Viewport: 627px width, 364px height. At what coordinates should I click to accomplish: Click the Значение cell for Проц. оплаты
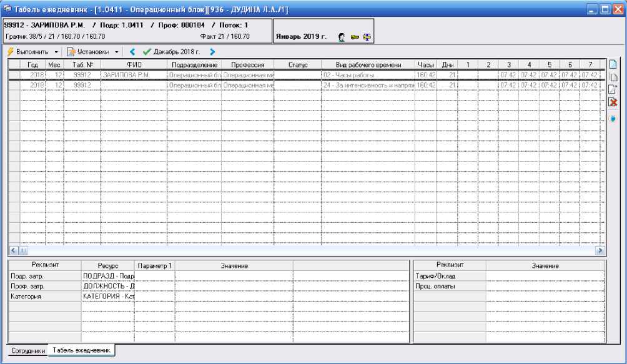[545, 287]
